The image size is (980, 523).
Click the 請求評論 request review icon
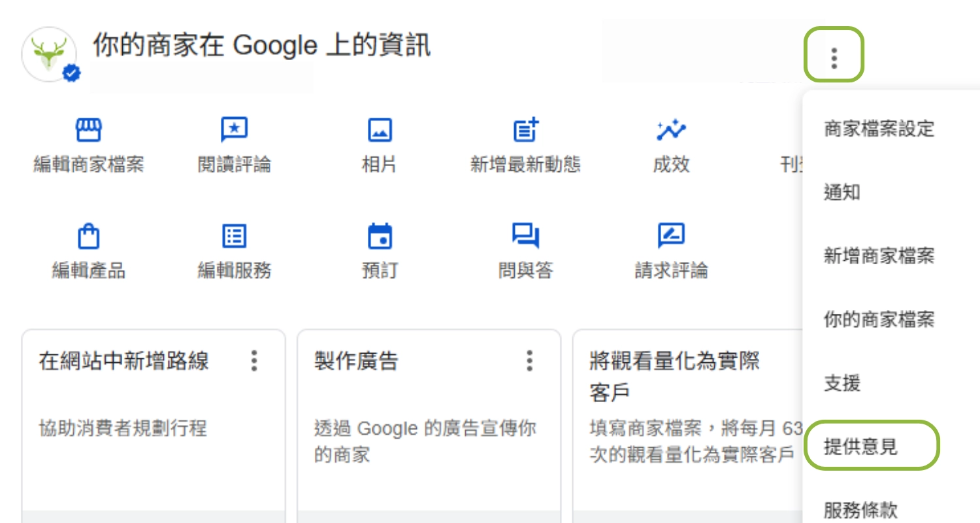point(671,236)
